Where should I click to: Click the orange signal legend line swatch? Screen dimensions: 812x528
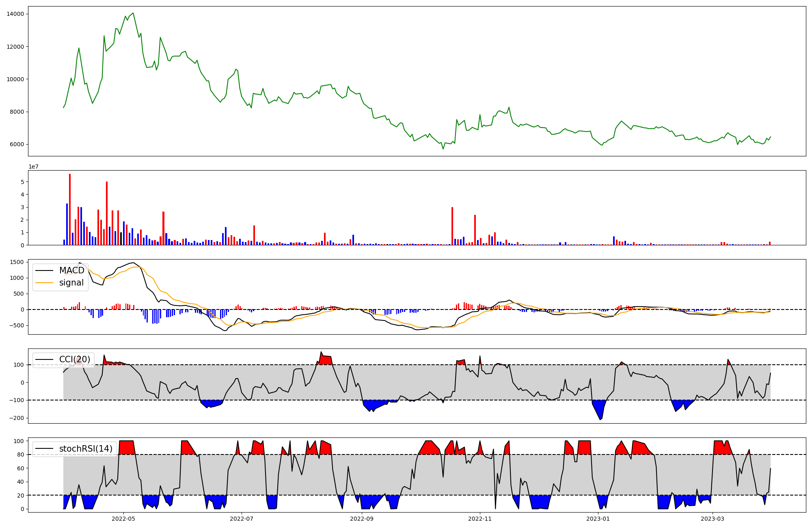44,283
